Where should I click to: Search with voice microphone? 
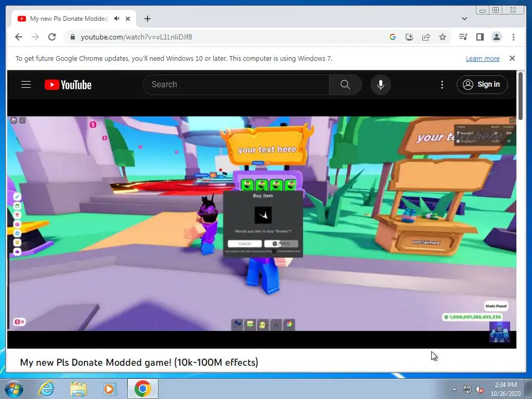pos(381,85)
